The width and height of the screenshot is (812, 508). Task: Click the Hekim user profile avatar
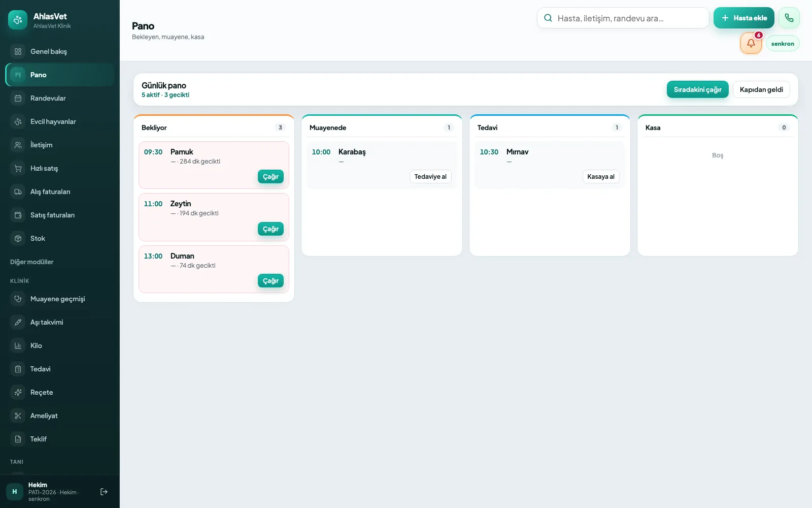15,492
